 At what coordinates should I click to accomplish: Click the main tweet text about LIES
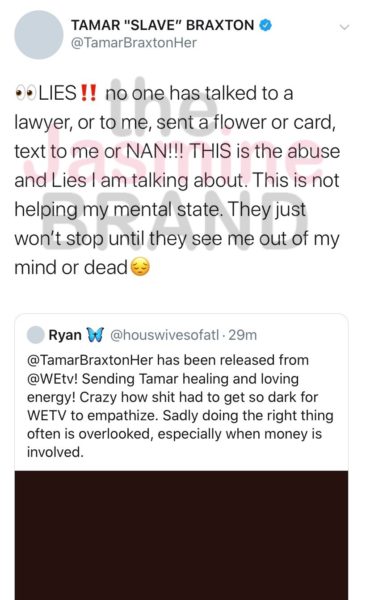(177, 180)
